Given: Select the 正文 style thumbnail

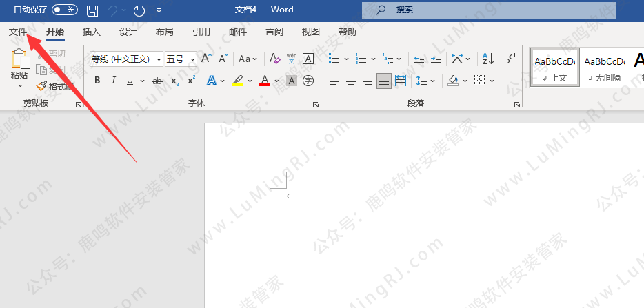Looking at the screenshot, I should pos(555,68).
